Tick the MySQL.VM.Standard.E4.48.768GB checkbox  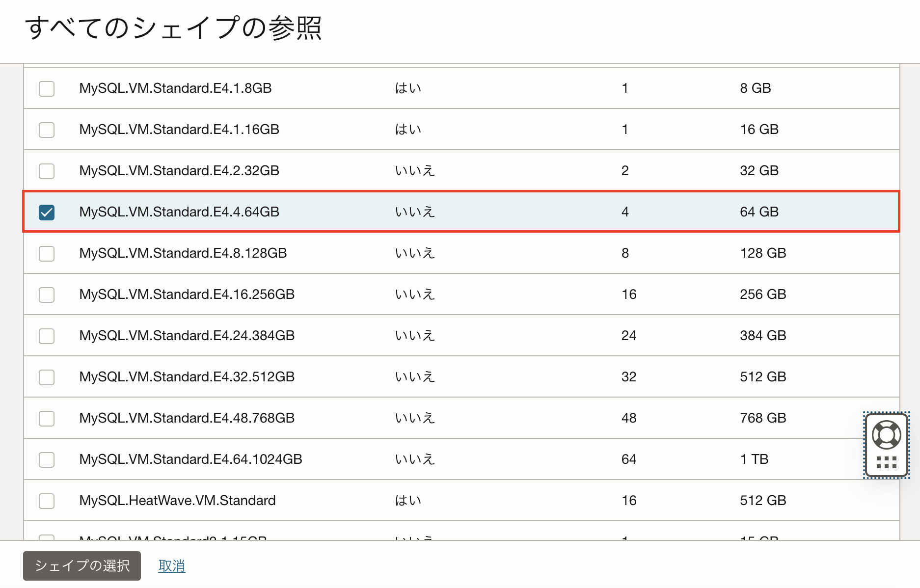(47, 419)
